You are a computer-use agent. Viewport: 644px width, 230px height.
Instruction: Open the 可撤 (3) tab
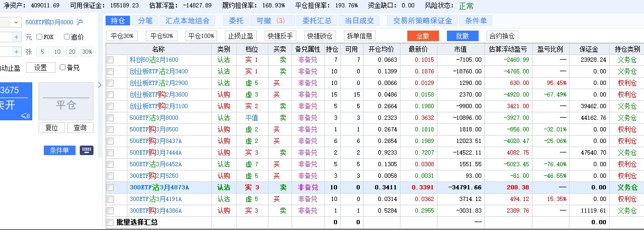click(270, 21)
